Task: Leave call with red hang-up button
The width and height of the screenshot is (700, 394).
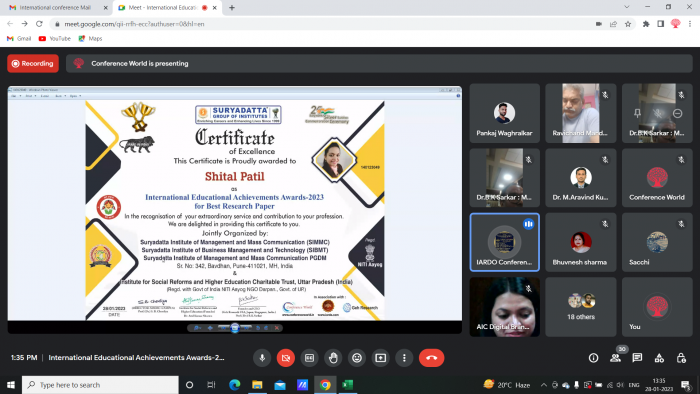Action: click(431, 358)
